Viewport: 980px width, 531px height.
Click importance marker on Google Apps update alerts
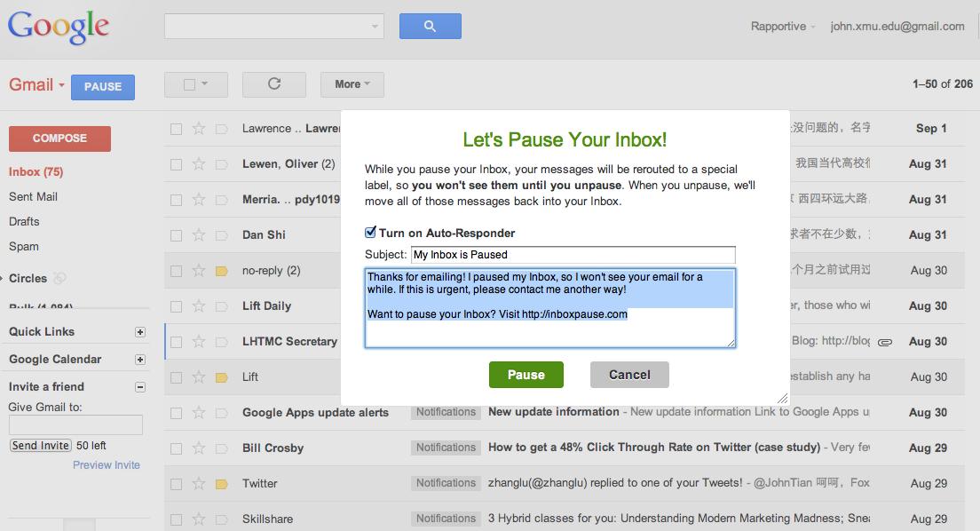221,413
